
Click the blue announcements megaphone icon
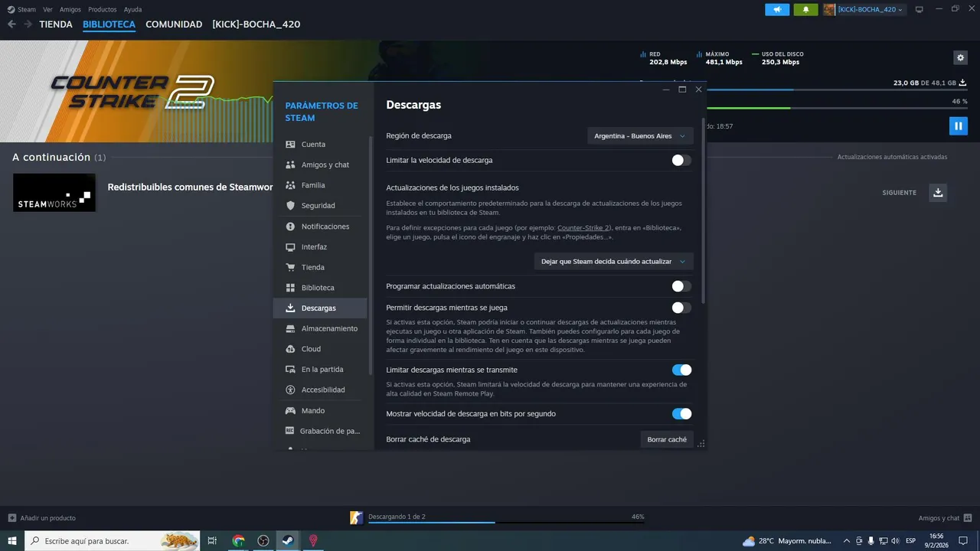[x=777, y=9]
